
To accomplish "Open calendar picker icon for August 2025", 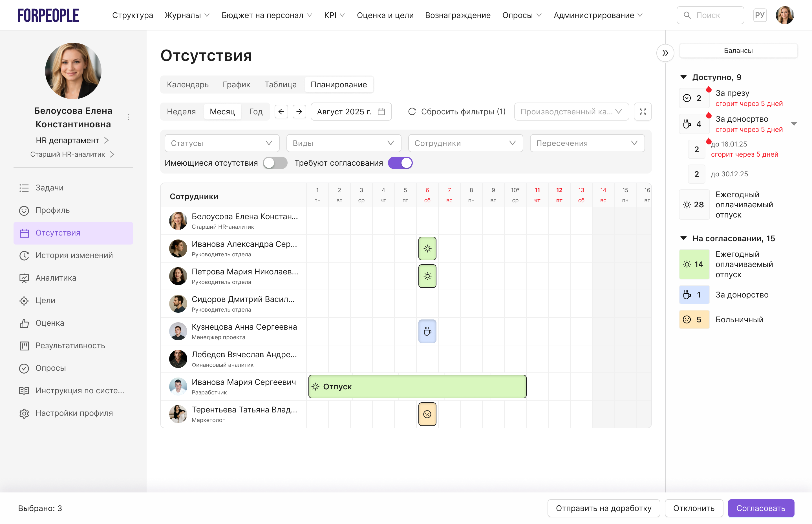I will click(381, 112).
